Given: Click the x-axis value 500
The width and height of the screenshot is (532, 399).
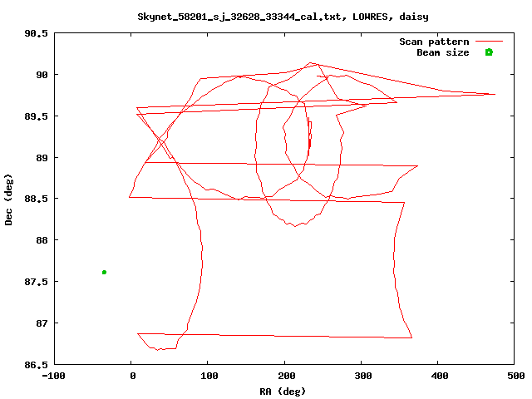Looking at the screenshot, I should tap(516, 376).
